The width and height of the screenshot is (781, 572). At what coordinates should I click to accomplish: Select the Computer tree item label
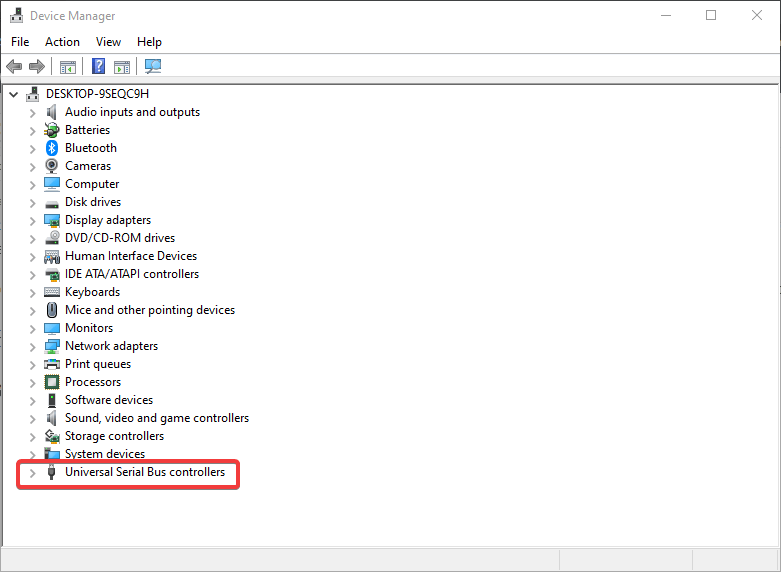(92, 184)
